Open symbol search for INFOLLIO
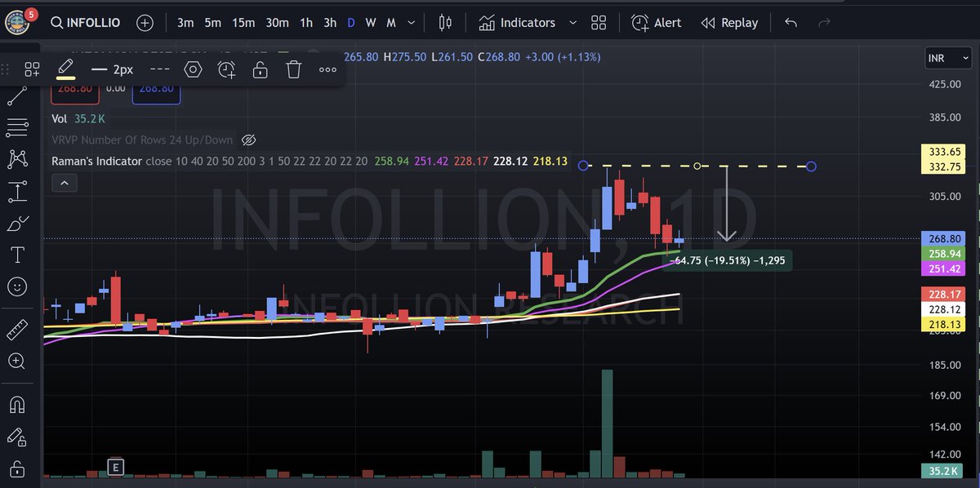This screenshot has height=488, width=980. coord(85,22)
